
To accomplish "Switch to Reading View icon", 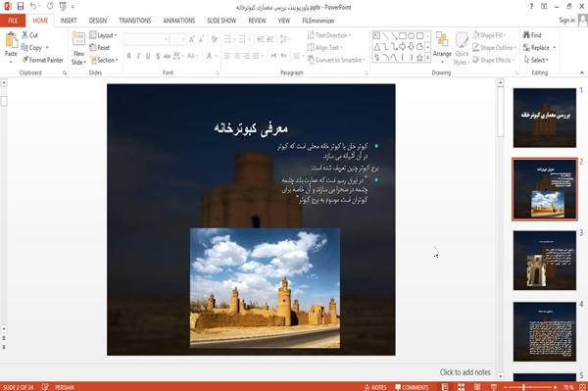I will coord(477,387).
